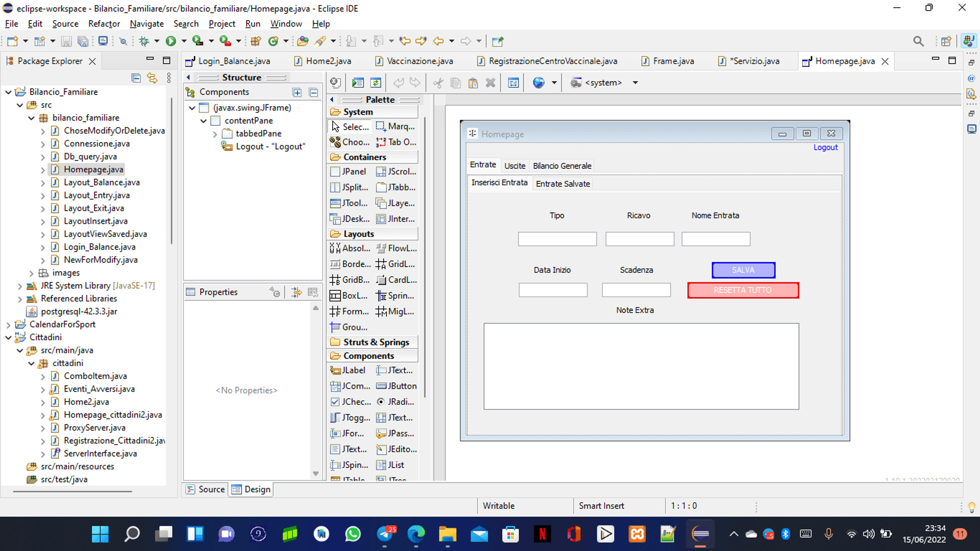Screen dimensions: 980x551
Task: Click Link with Editor icon in Package Explorer
Action: [152, 78]
